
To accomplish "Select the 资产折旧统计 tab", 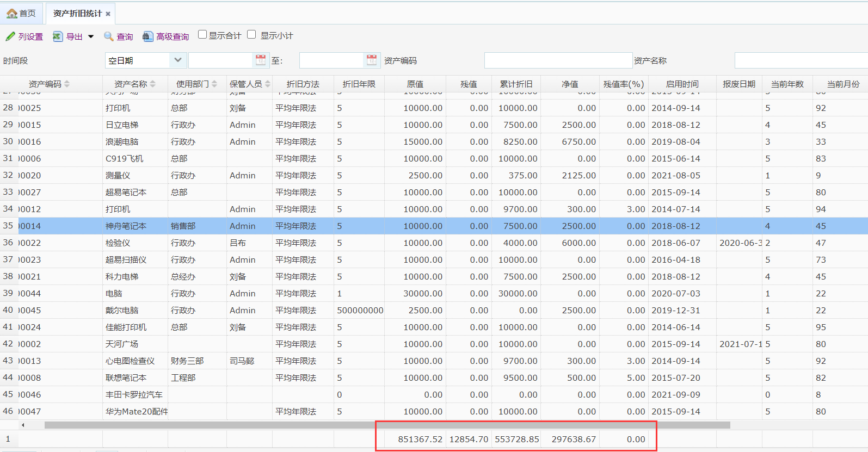I will pos(77,14).
